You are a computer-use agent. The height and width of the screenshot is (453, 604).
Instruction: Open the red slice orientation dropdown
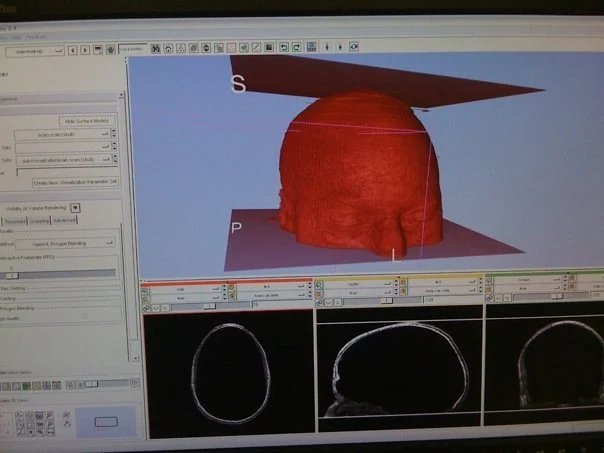[x=186, y=289]
